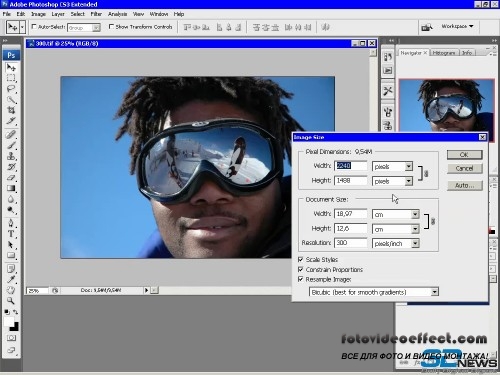The width and height of the screenshot is (500, 375).
Task: Confirm Image Size with OK button
Action: click(464, 154)
